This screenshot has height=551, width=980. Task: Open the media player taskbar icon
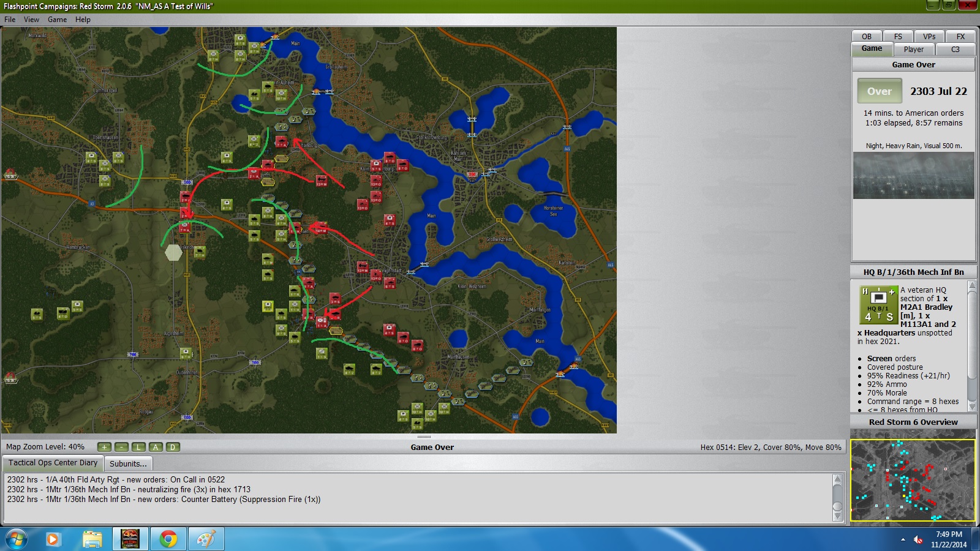tap(53, 539)
